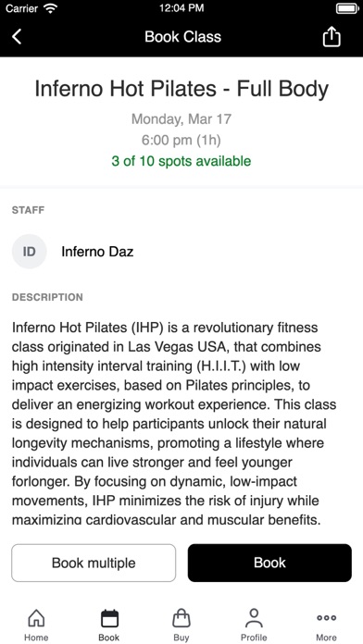Tap the Profile tab label

coord(254,638)
